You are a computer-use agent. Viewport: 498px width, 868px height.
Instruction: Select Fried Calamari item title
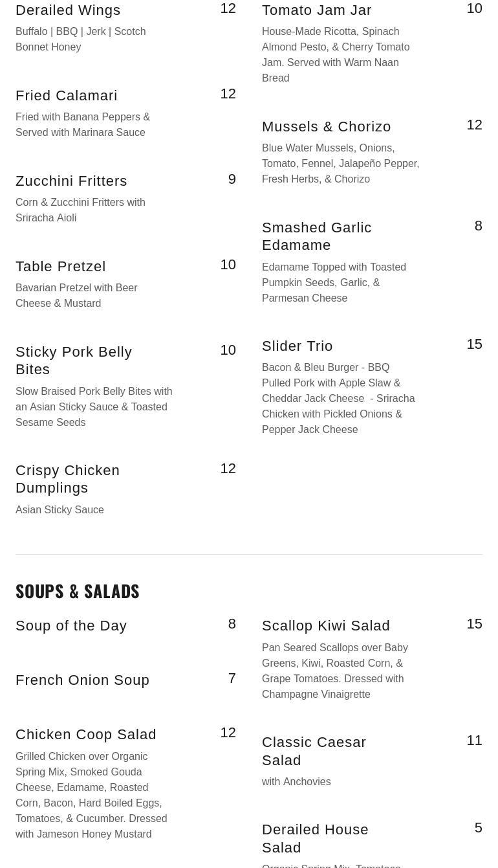click(67, 96)
